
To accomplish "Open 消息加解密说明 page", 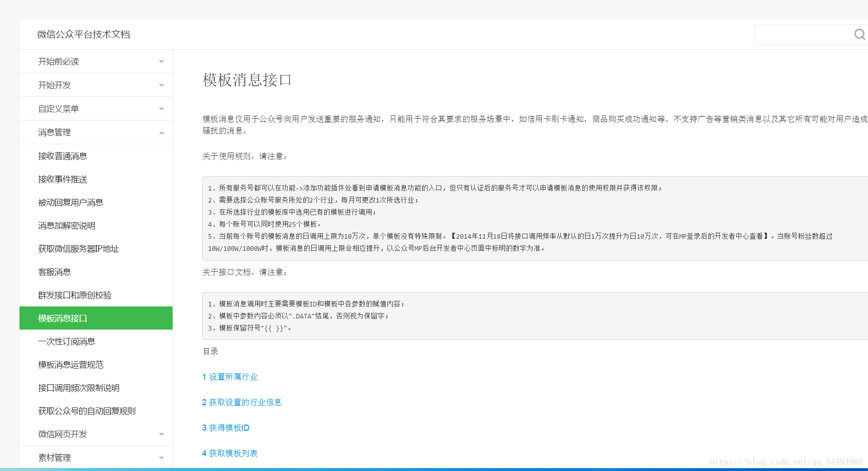I will pyautogui.click(x=66, y=226).
